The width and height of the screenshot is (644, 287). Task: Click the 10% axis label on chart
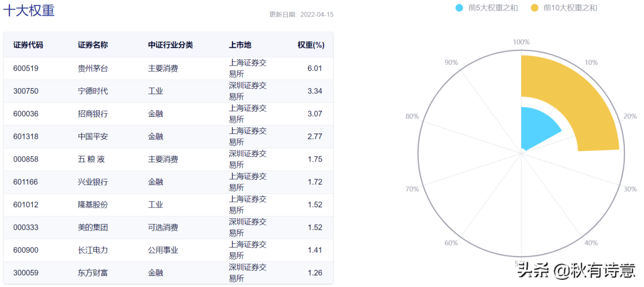(x=591, y=62)
